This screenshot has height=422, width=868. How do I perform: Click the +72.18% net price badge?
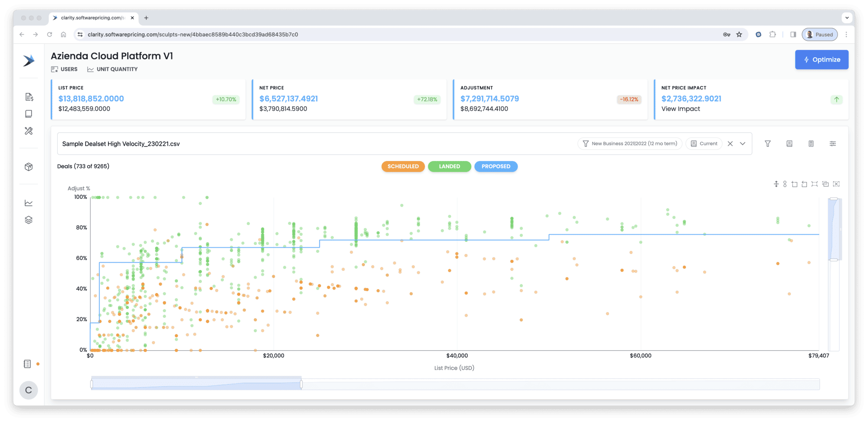click(x=427, y=99)
